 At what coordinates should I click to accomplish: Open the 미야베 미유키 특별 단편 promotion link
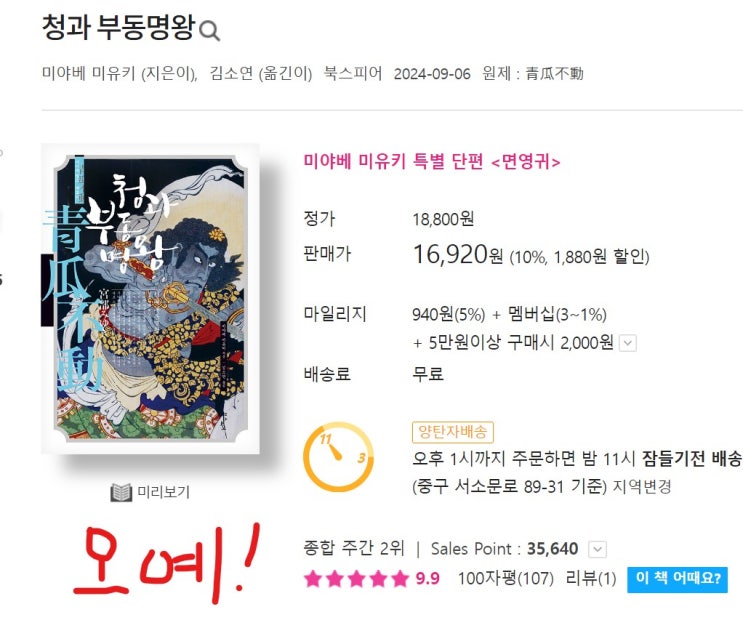click(432, 162)
